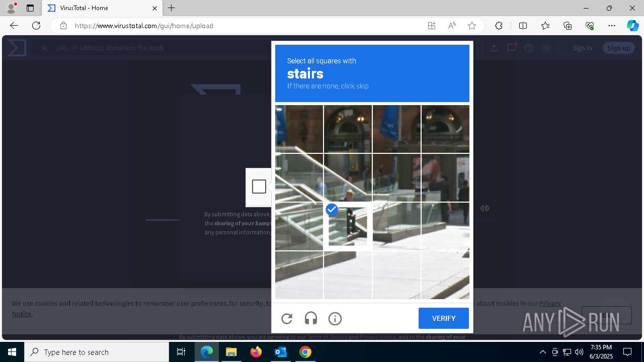
Task: Open volume control in tray
Action: tap(579, 352)
